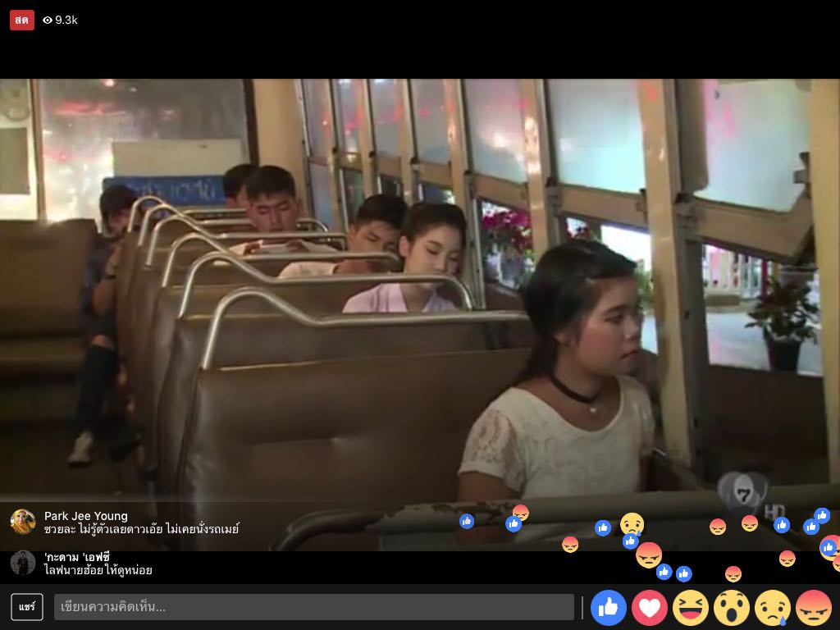The width and height of the screenshot is (840, 630).
Task: Open Park Jee Young's profile picture
Action: click(23, 522)
